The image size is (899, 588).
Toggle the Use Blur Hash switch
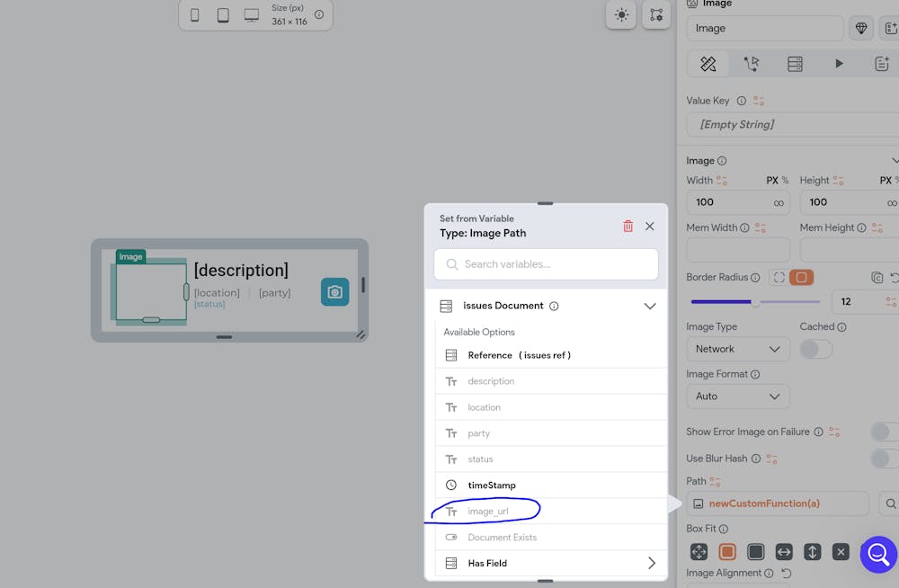coord(884,459)
